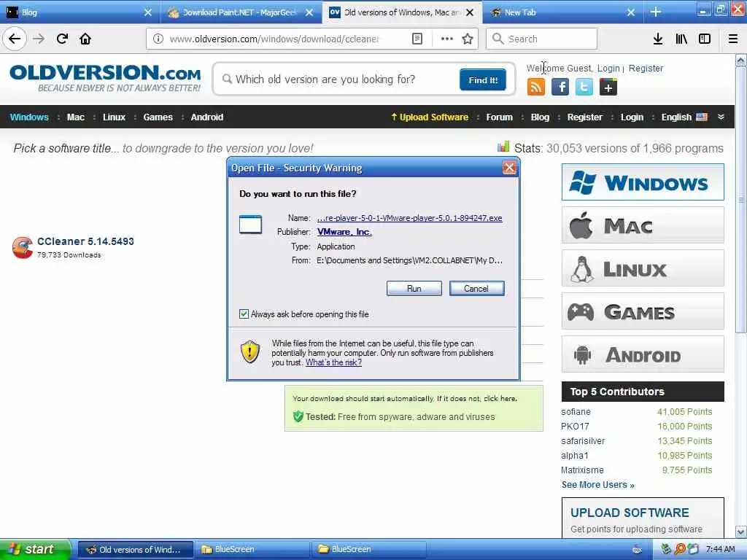Image resolution: width=747 pixels, height=560 pixels.
Task: Toggle reader view icon in address bar
Action: [417, 39]
